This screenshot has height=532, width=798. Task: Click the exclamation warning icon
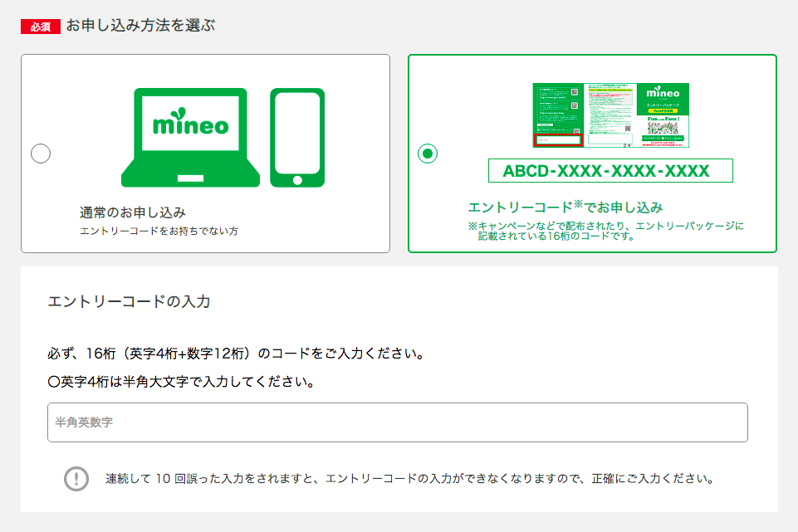(76, 479)
